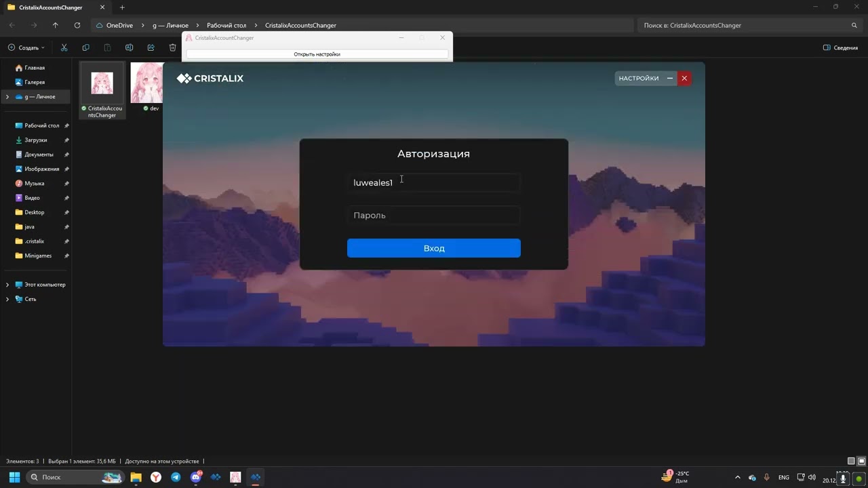Click the taskbar Поиск search box
This screenshot has width=868, height=488.
click(75, 477)
